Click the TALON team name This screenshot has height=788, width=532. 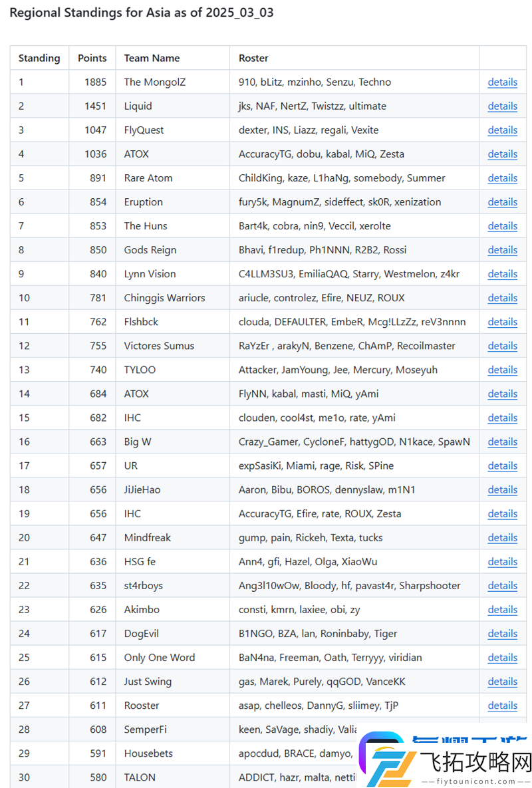[x=140, y=777]
